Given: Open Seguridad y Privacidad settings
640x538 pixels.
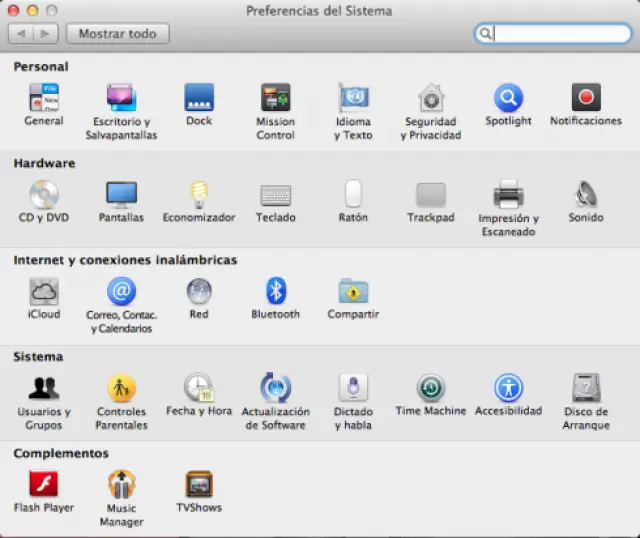Looking at the screenshot, I should 431,98.
